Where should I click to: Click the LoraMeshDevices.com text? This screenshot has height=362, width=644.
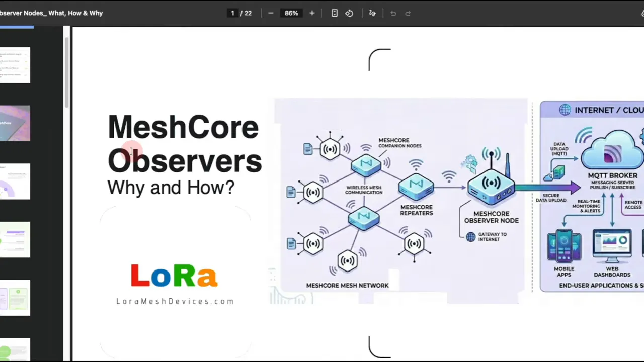[x=175, y=301]
